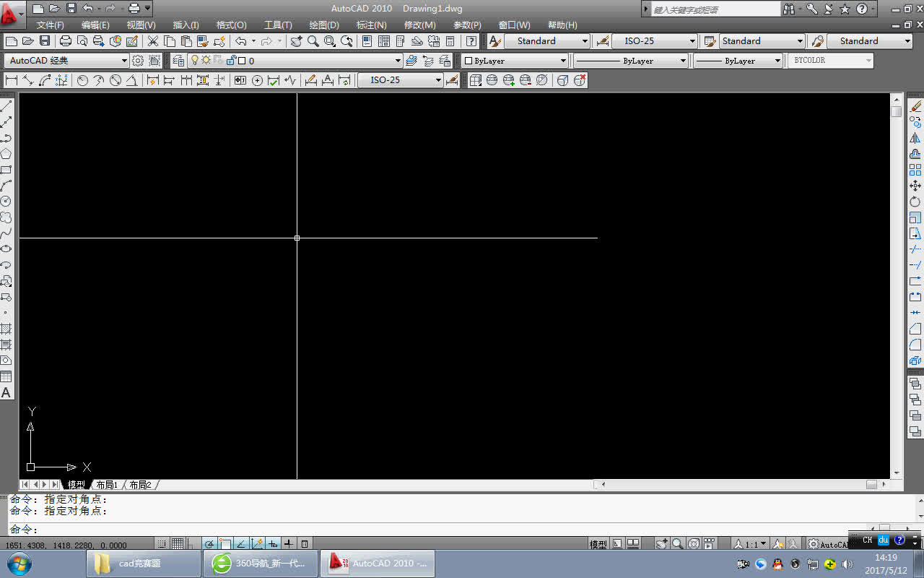924x578 pixels.
Task: Switch to the 布局2 layout tab
Action: (x=140, y=485)
